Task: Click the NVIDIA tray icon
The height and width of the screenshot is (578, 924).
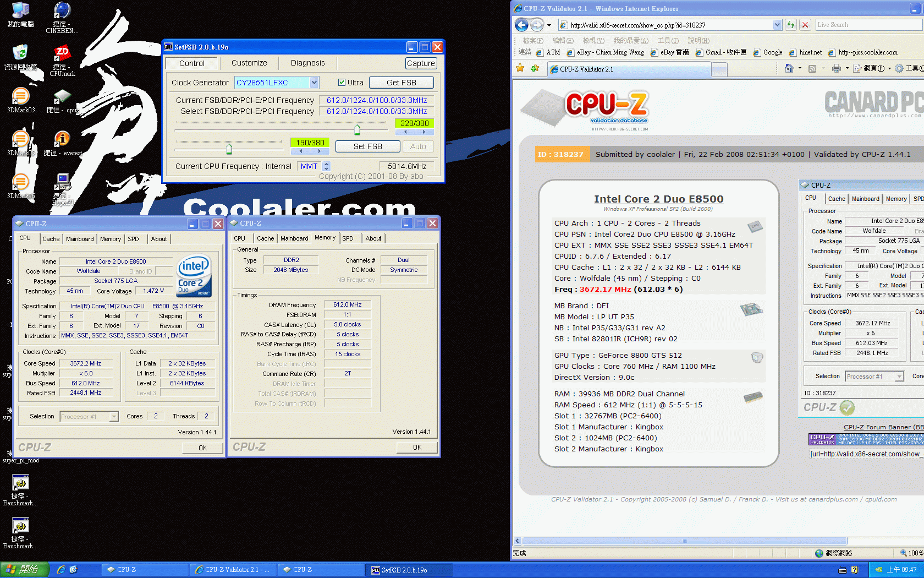Action: click(x=879, y=570)
